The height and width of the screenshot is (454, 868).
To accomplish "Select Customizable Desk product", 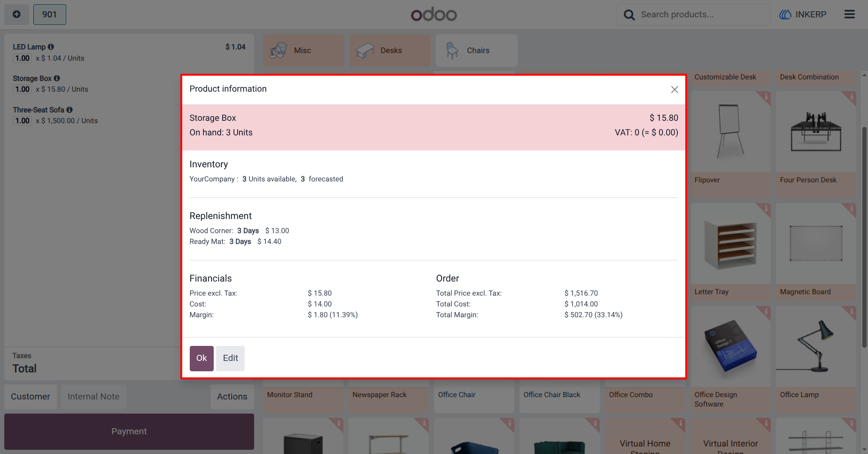I will point(730,78).
